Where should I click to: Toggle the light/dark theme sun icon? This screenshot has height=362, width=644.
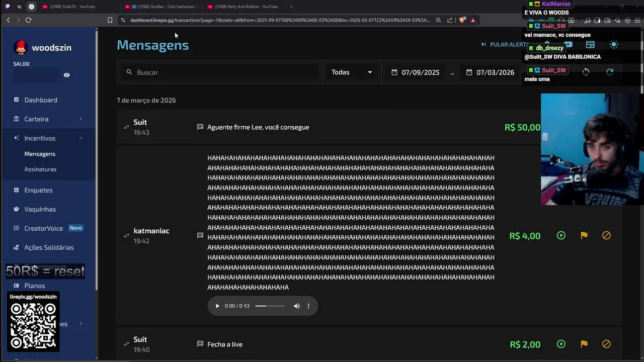613,45
